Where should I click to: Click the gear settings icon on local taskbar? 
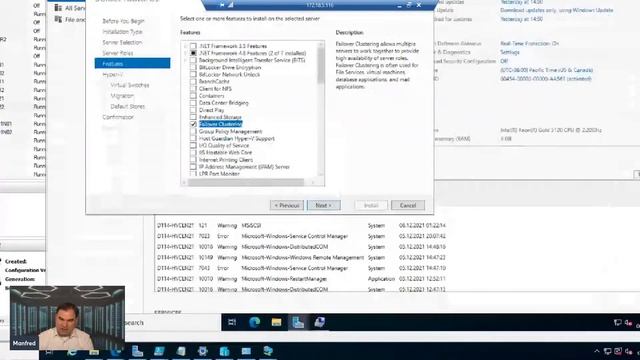[202, 351]
